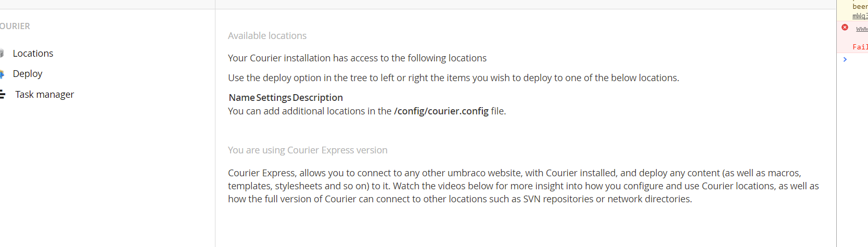Click the Courier Express version heading
This screenshot has height=247, width=868.
[x=308, y=150]
